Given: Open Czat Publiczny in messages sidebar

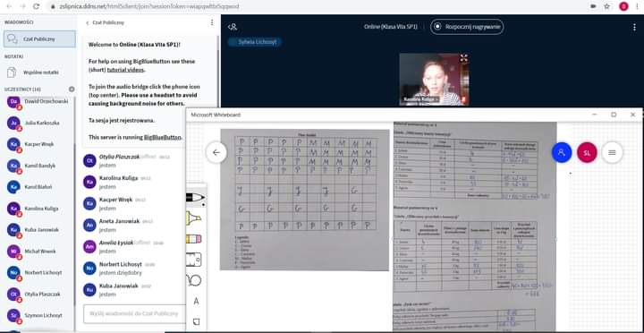Looking at the screenshot, I should pos(39,39).
